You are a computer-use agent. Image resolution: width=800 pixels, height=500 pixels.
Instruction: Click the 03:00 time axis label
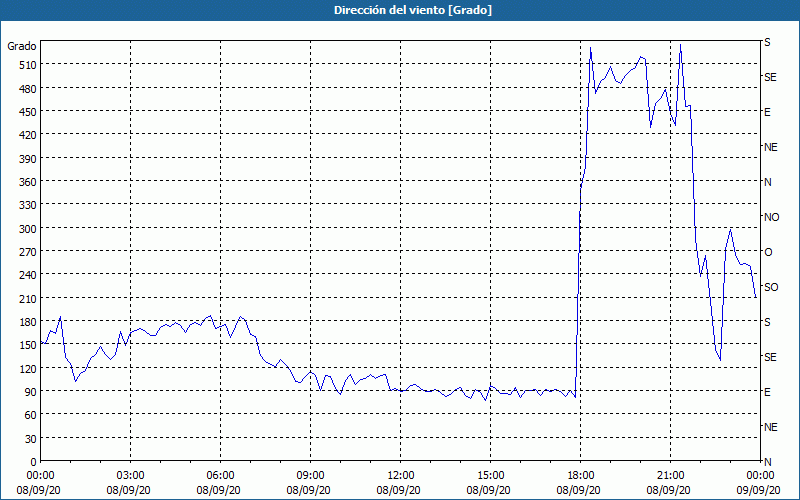(x=131, y=476)
